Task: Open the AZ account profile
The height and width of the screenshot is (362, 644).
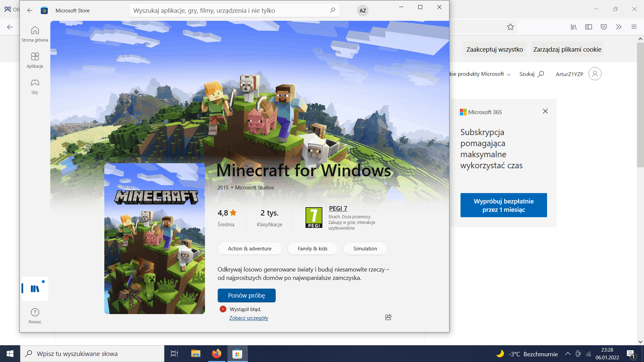Action: [x=363, y=10]
